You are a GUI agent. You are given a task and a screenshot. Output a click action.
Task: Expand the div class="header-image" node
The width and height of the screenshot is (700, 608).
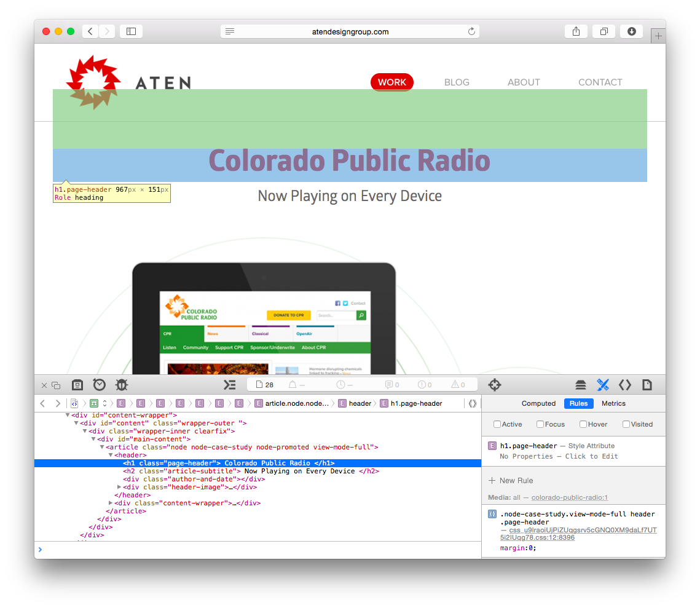coord(119,487)
